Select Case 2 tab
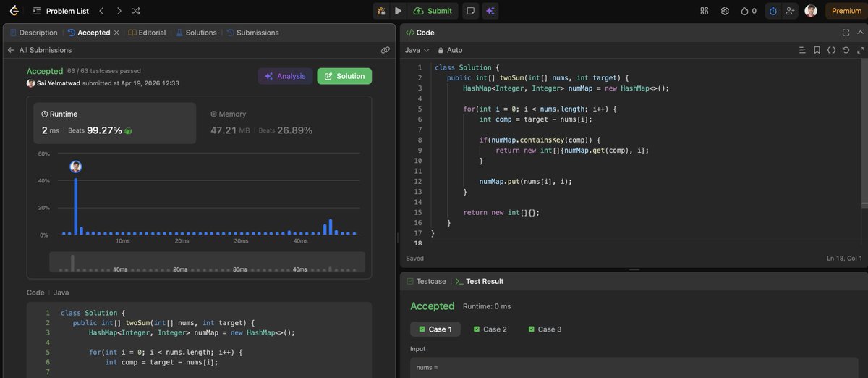Screen dimensions: 868x378 [490, 329]
